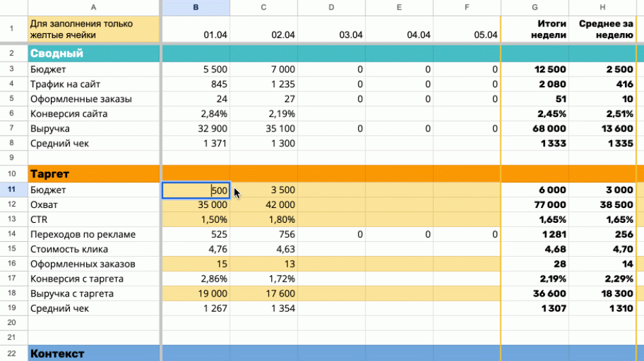Select row 22 number header

(13, 354)
